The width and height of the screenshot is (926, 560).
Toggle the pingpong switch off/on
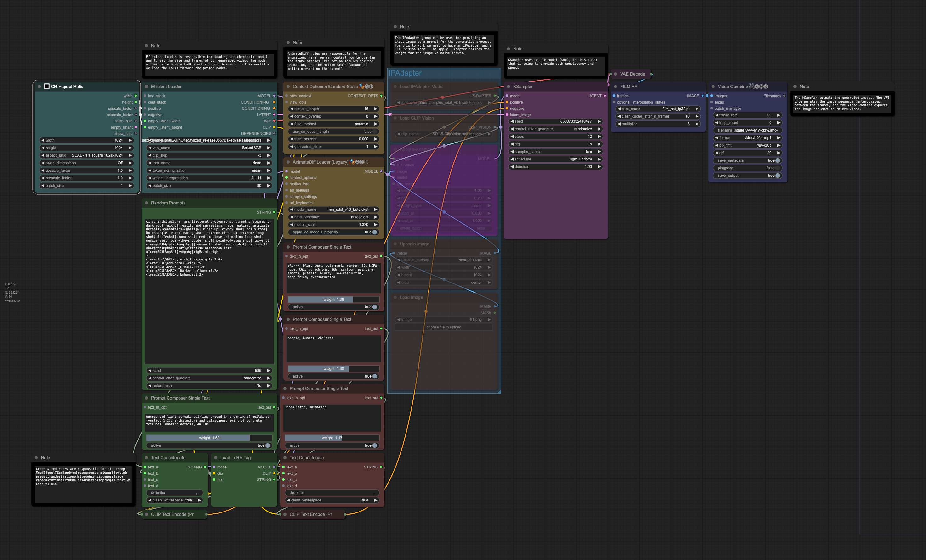click(x=777, y=168)
